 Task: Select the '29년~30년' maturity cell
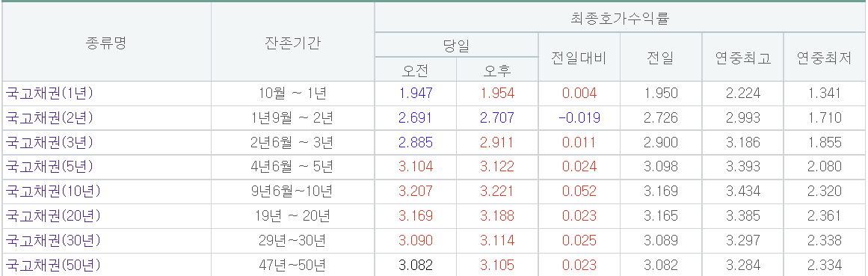coord(292,241)
